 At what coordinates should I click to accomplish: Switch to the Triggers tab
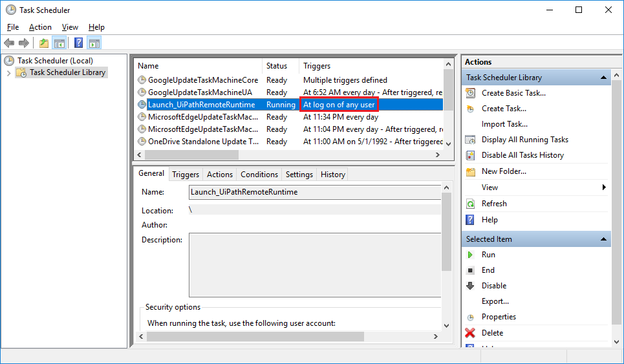[x=186, y=175]
